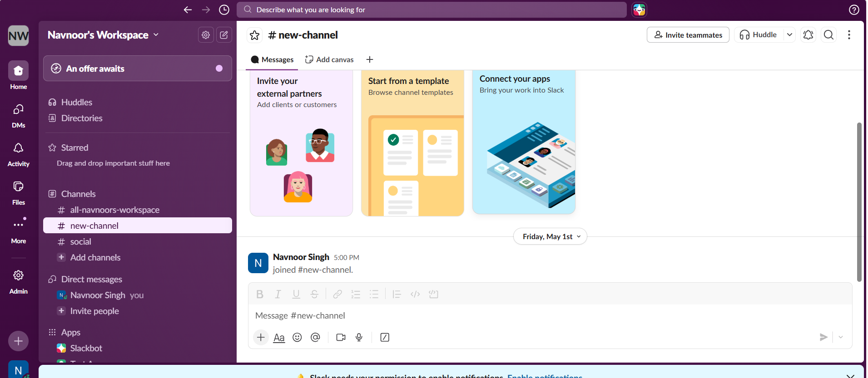
Task: Open the Activity bell view
Action: 19,154
